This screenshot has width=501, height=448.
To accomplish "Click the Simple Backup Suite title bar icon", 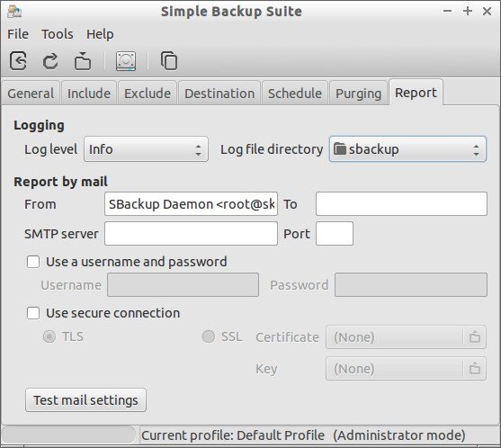I will coord(14,12).
